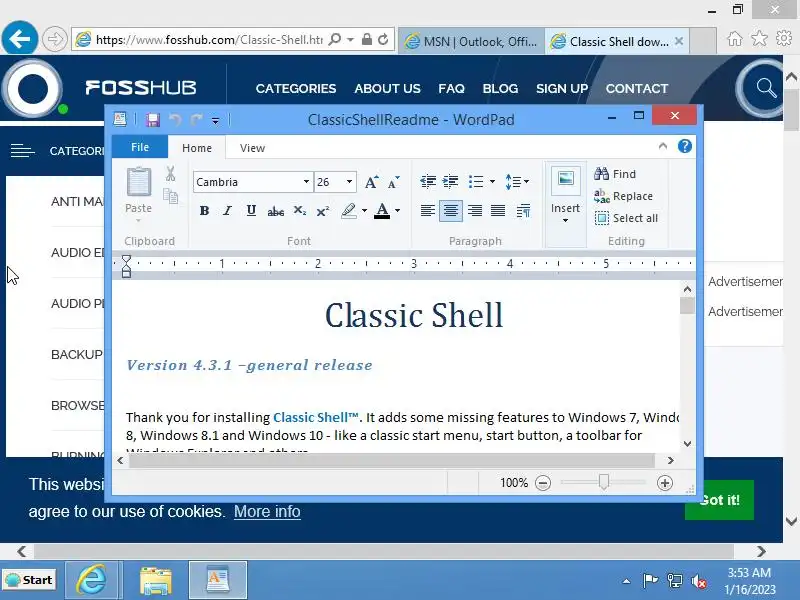800x600 pixels.
Task: Click the Start button on taskbar
Action: pos(29,580)
